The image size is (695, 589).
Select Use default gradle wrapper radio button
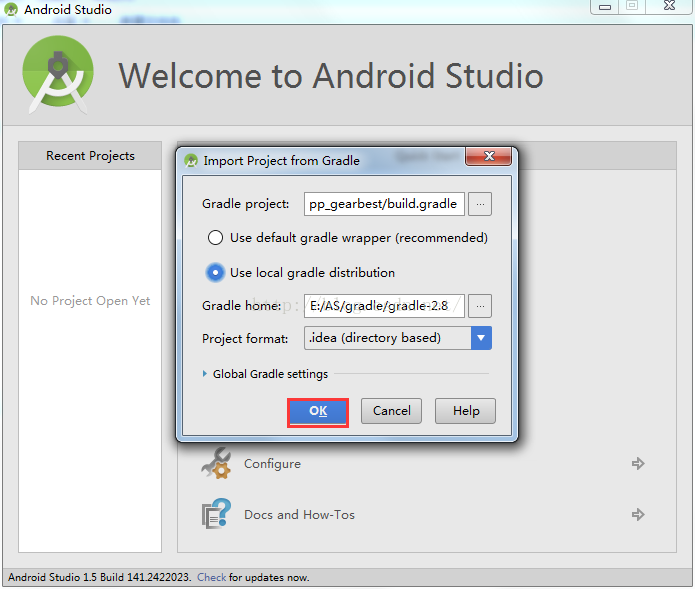215,238
